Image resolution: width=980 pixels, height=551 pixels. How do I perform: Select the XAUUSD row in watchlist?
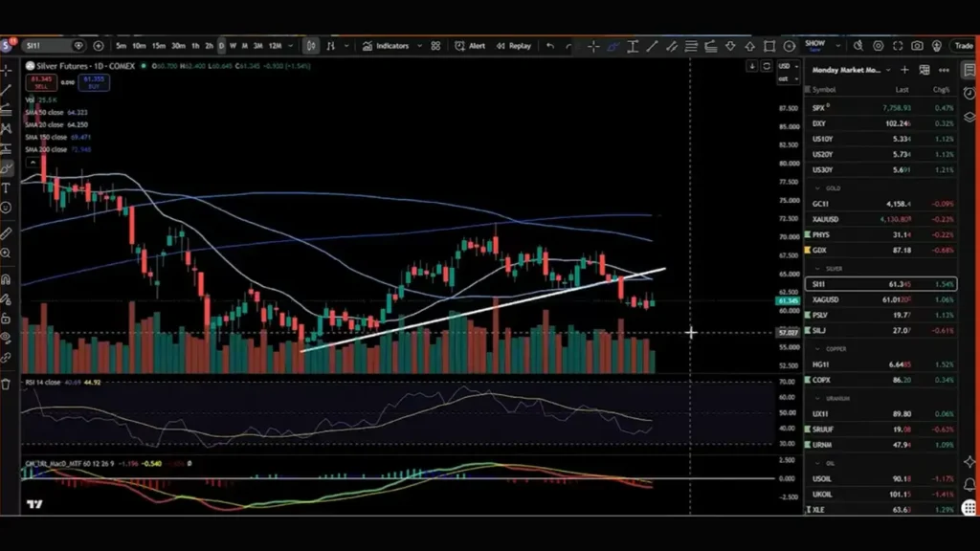coord(881,219)
